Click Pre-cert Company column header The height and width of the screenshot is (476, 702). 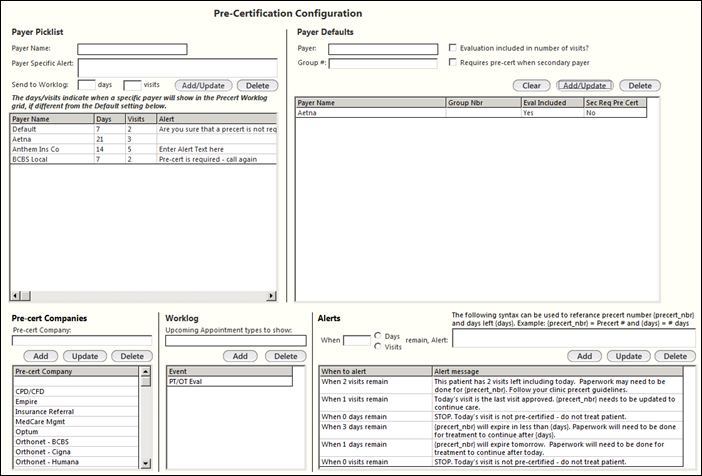click(x=76, y=371)
